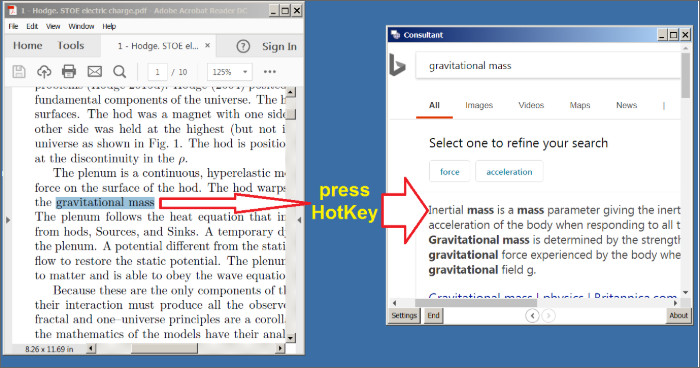Maximize the Consultant window
This screenshot has width=700, height=368.
coord(674,35)
